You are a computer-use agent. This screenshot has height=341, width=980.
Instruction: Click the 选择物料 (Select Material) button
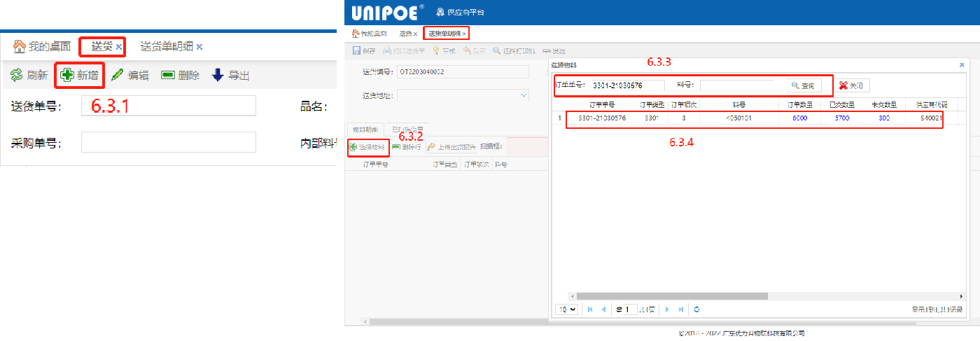[367, 148]
